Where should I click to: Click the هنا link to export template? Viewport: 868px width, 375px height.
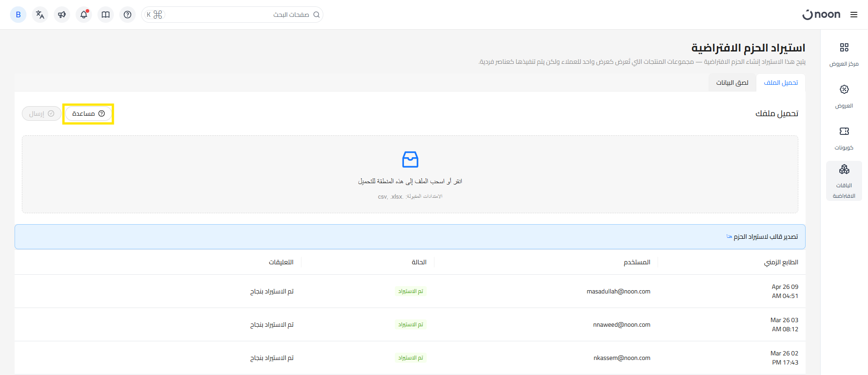[x=729, y=236]
